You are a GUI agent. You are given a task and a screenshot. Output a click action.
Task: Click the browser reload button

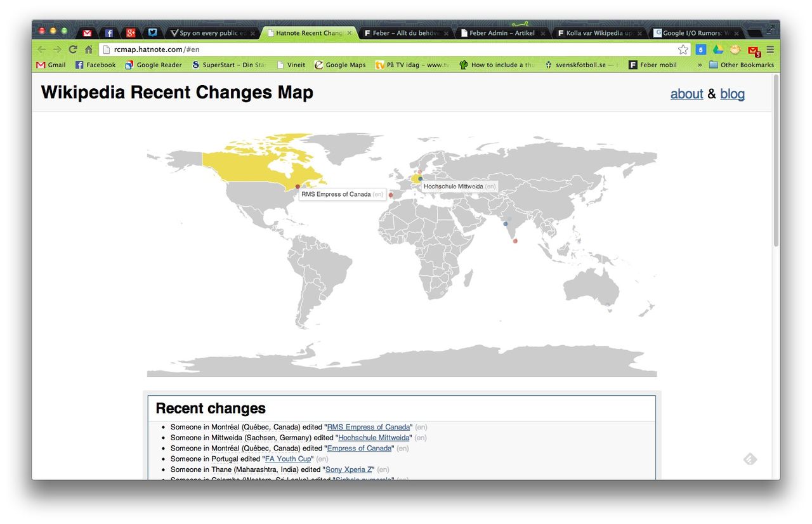pos(73,49)
